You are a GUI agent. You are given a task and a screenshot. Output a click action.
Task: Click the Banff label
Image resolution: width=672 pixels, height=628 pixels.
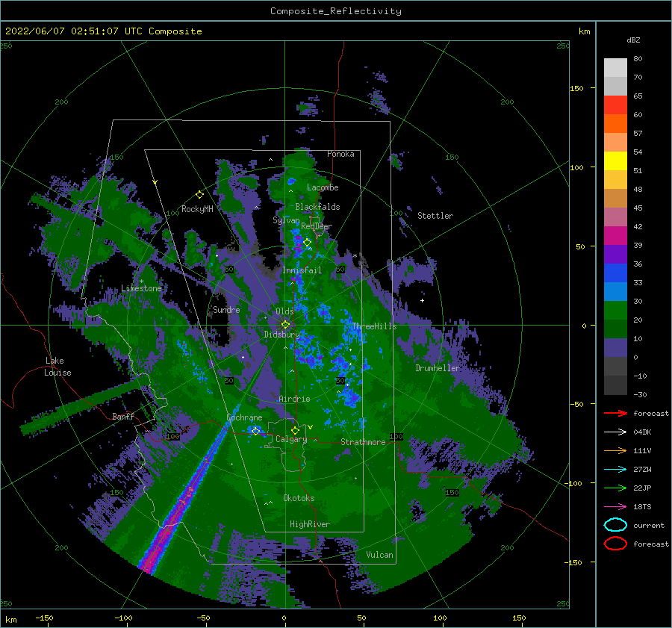coord(123,416)
